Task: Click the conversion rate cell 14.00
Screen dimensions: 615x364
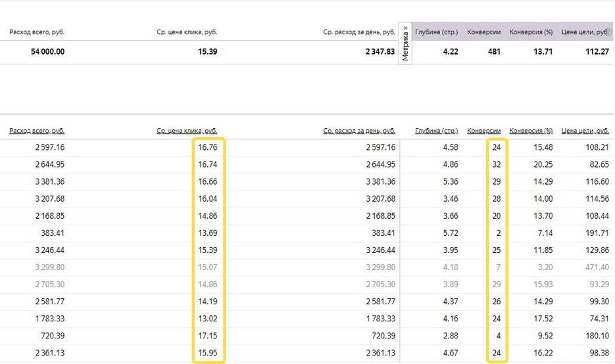Action: pyautogui.click(x=543, y=198)
